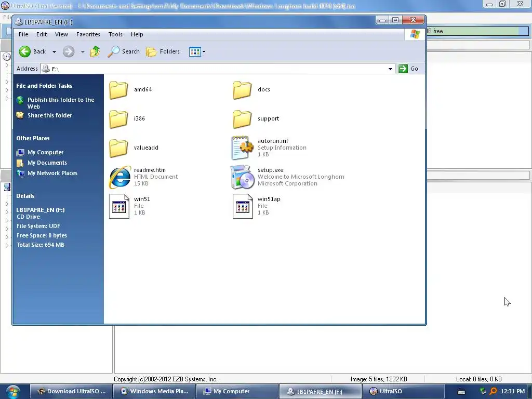Click LB1PAFRE_EN (F:) taskbar button

click(x=320, y=392)
